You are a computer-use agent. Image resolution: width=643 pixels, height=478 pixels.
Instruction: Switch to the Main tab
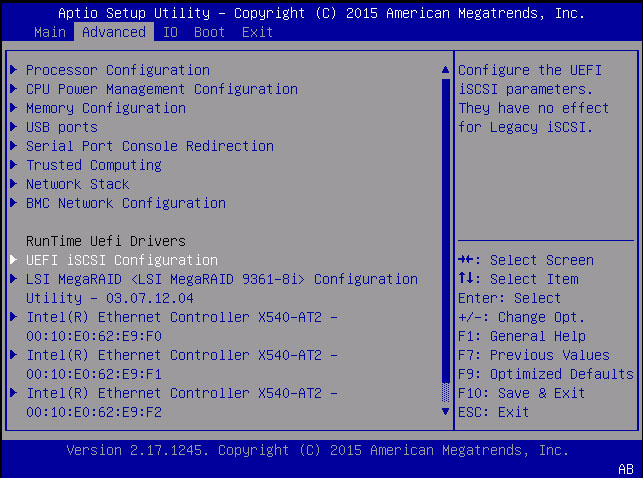point(50,32)
